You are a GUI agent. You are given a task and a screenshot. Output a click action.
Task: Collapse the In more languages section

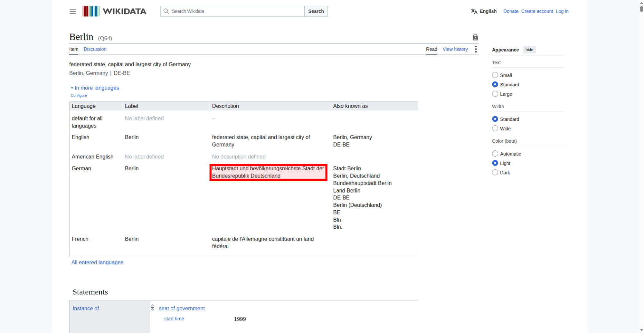95,88
